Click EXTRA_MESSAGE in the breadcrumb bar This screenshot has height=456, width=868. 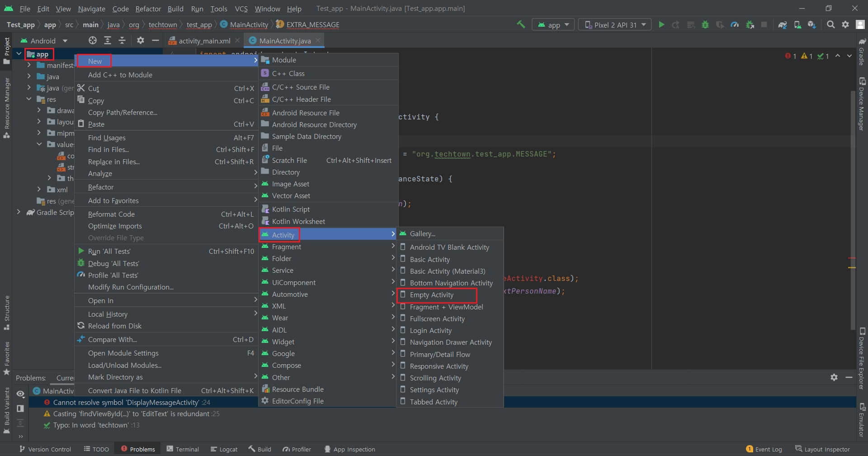pyautogui.click(x=313, y=25)
